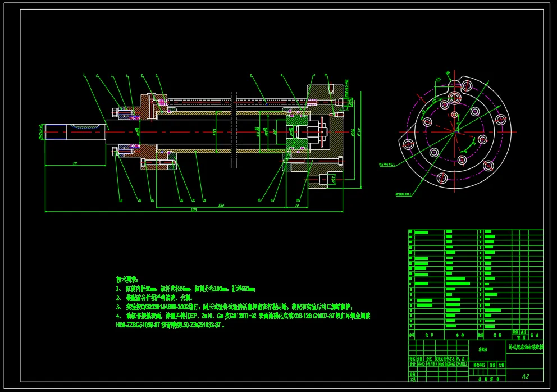The width and height of the screenshot is (557, 392).
Task: Select the ø384±0.1 bolt circle dimension
Action: 404,194
